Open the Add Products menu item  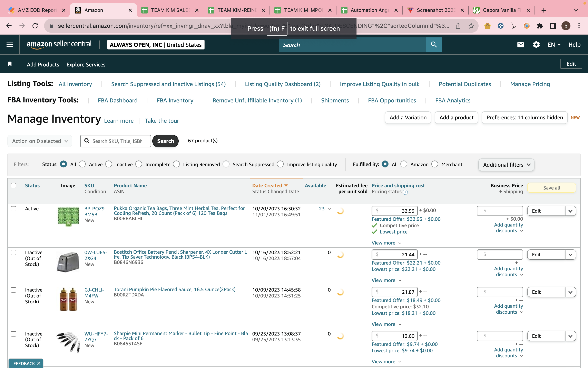coord(43,64)
